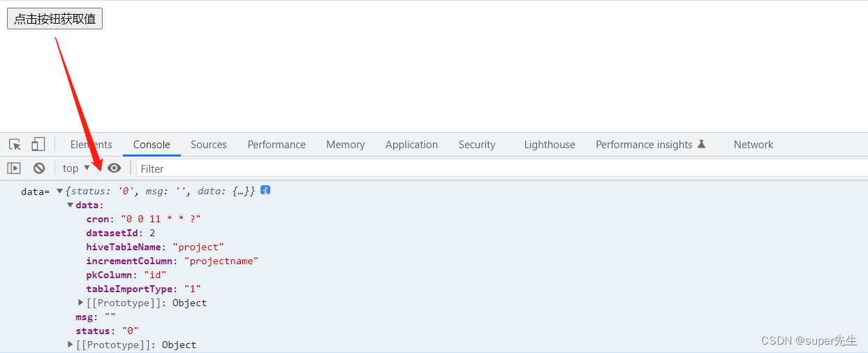868x353 pixels.
Task: Click the 点击按钮获取值 button
Action: [x=54, y=19]
